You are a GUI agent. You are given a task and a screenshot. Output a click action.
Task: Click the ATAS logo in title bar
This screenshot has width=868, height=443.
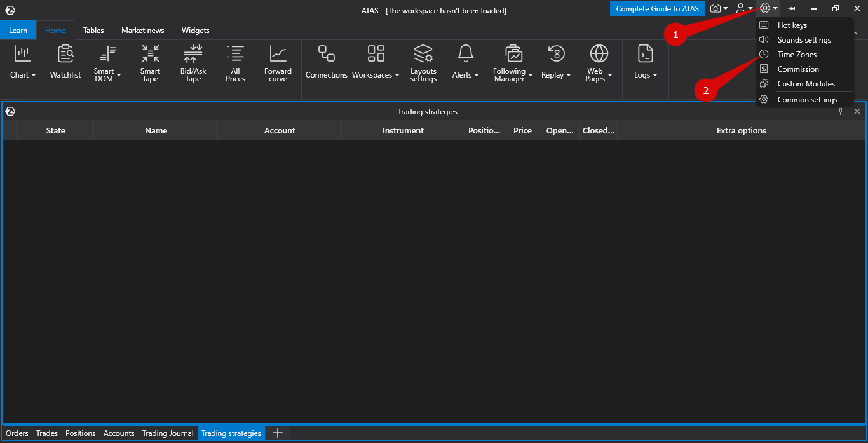(x=10, y=10)
